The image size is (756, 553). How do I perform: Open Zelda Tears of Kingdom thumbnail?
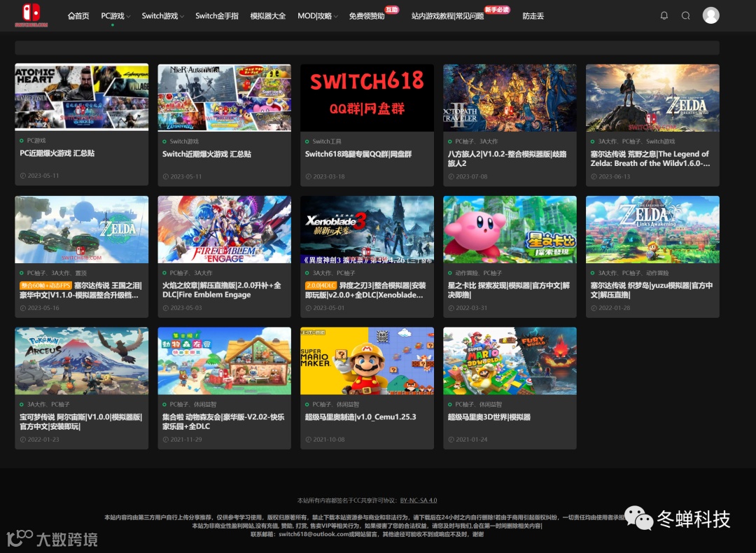tap(81, 230)
